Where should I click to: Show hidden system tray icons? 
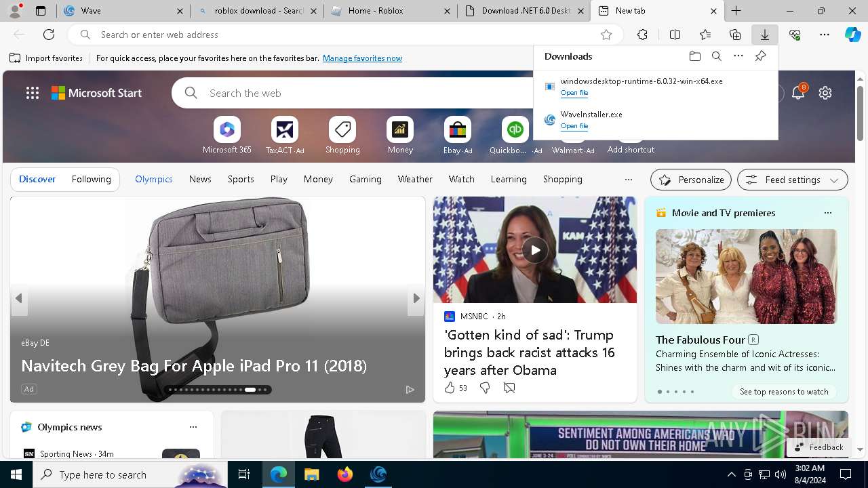pyautogui.click(x=731, y=474)
